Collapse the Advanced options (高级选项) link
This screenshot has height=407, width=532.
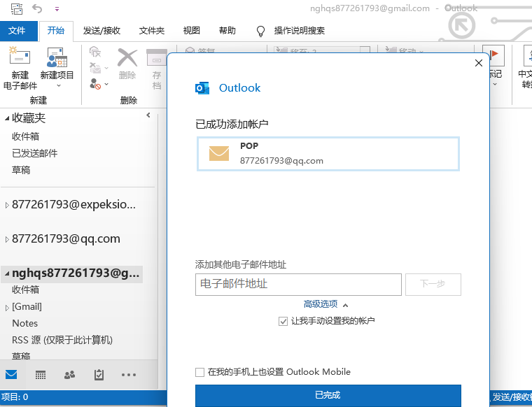(x=325, y=304)
